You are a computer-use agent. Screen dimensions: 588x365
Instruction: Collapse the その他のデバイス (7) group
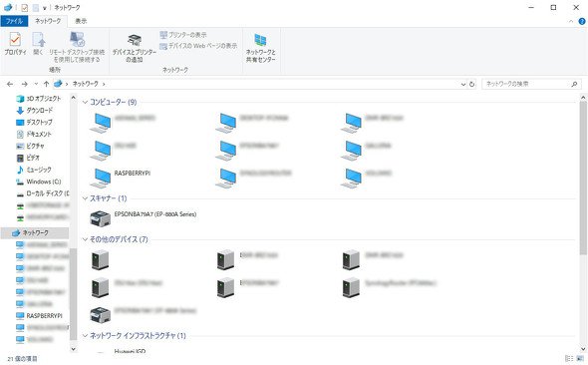pos(85,239)
